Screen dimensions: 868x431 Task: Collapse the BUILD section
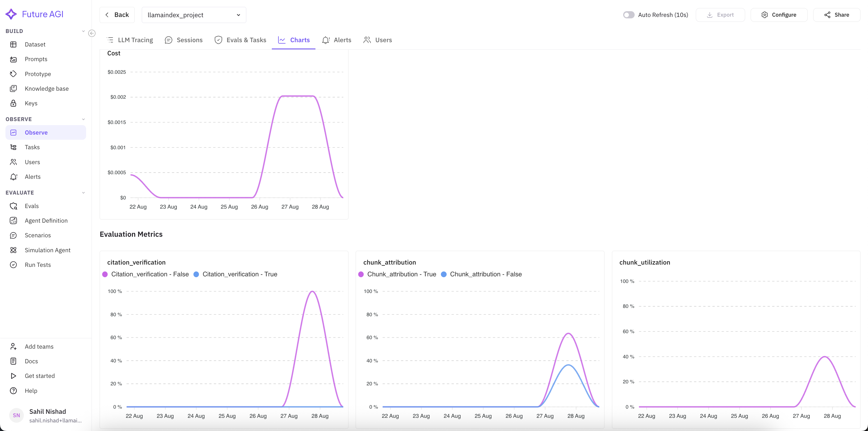(x=84, y=31)
